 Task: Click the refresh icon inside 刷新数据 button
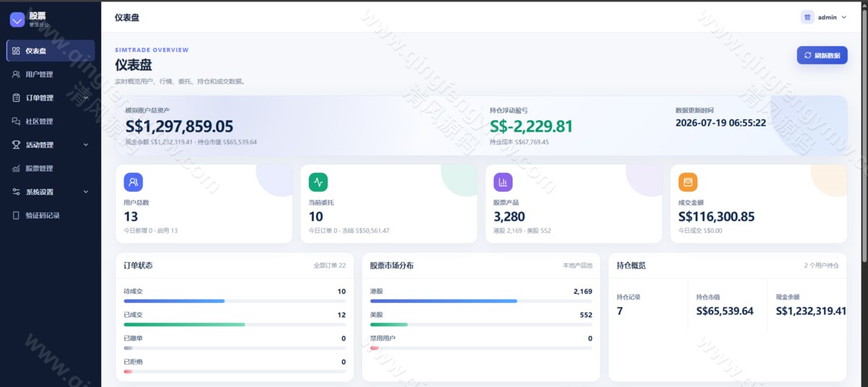[808, 55]
